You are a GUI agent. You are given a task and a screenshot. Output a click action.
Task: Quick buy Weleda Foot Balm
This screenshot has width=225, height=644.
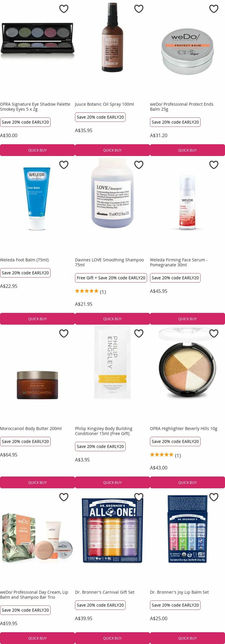[x=38, y=319]
